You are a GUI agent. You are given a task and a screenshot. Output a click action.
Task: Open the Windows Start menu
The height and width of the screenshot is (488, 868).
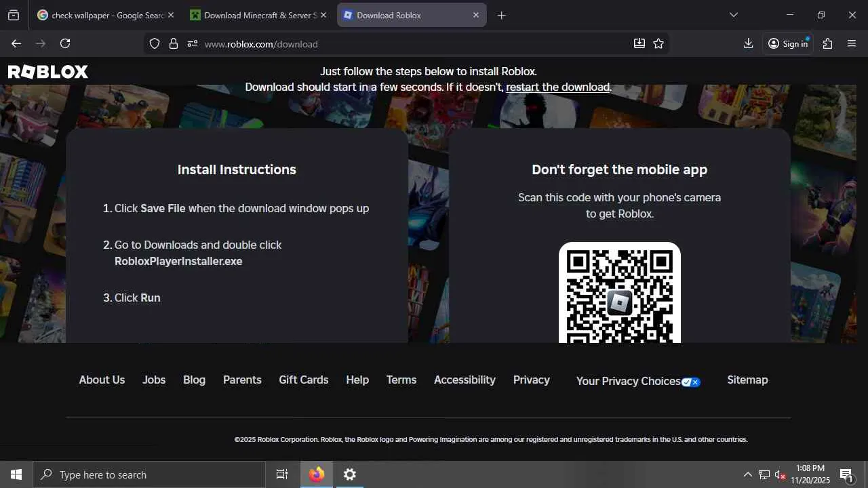(x=16, y=474)
